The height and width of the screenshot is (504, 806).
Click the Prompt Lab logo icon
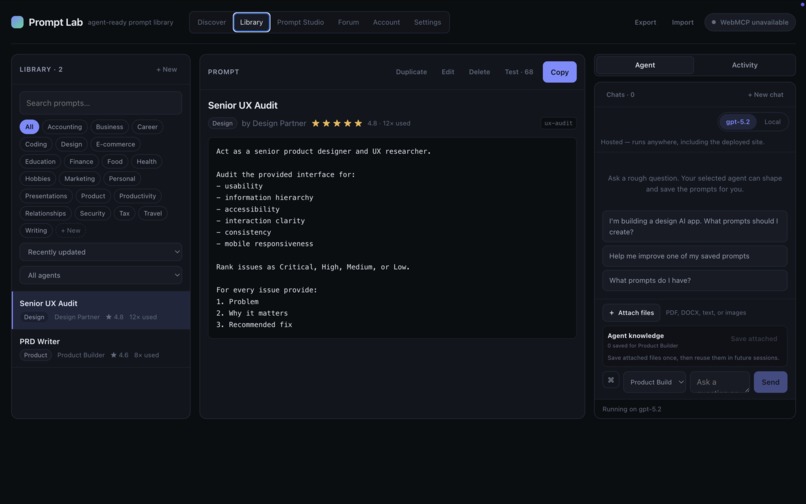point(17,22)
